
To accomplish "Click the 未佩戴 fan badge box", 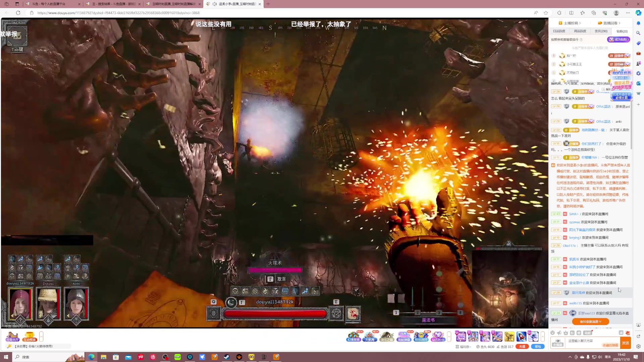I will (x=557, y=343).
